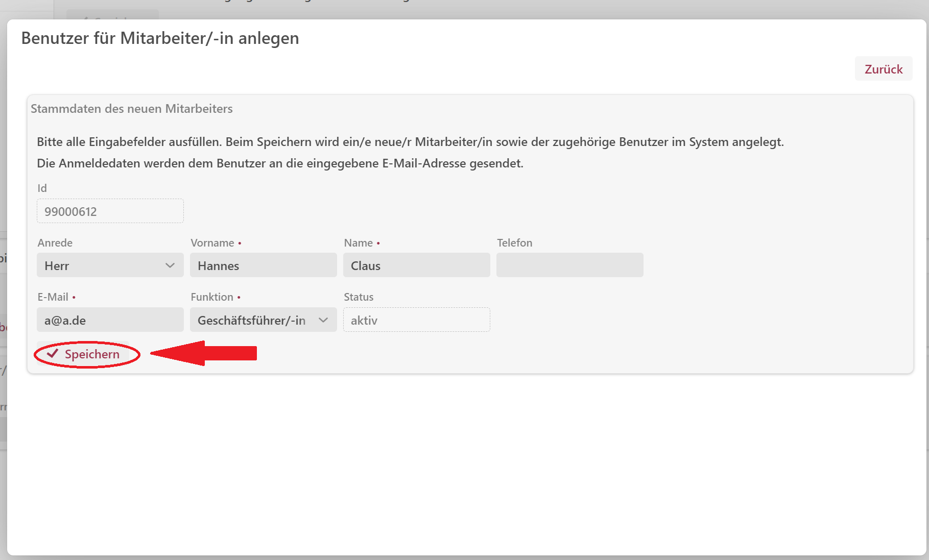
Task: Click the Telefon field label
Action: pyautogui.click(x=514, y=243)
